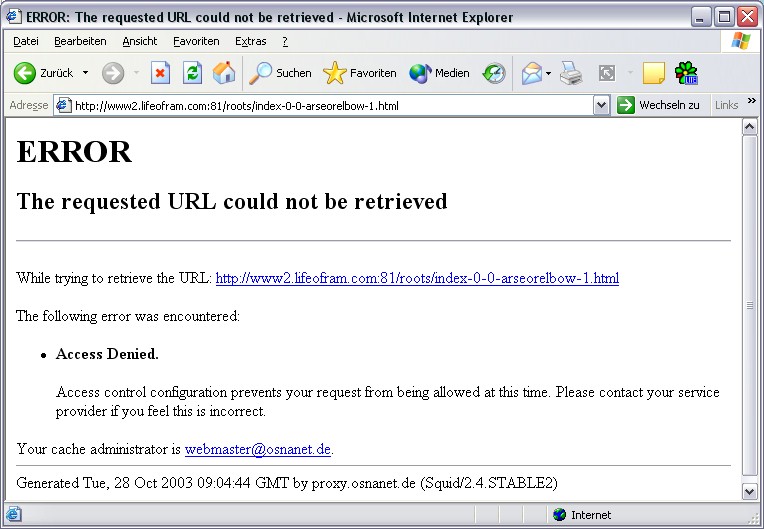
Task: Expand the Links toolbar chevron
Action: 752,101
